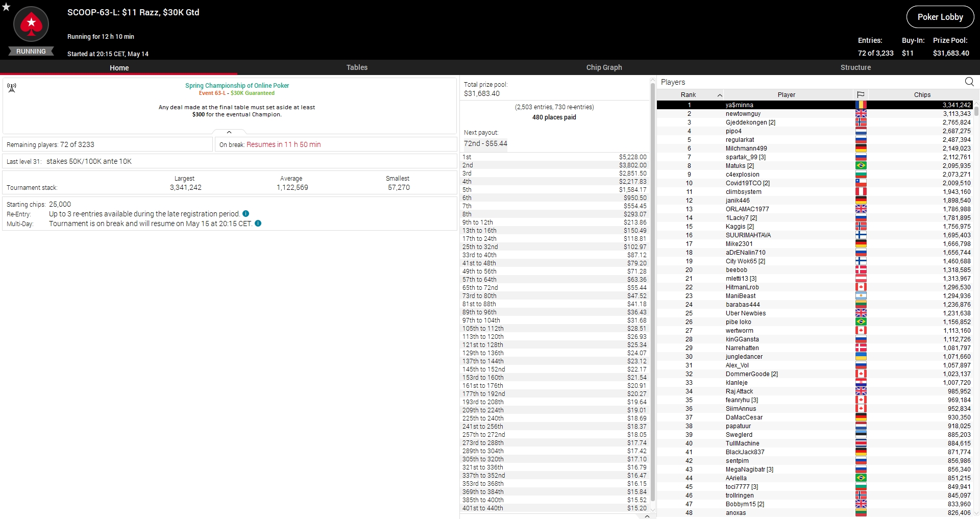980x519 pixels.
Task: Select player row janik446
Action: [x=815, y=201]
